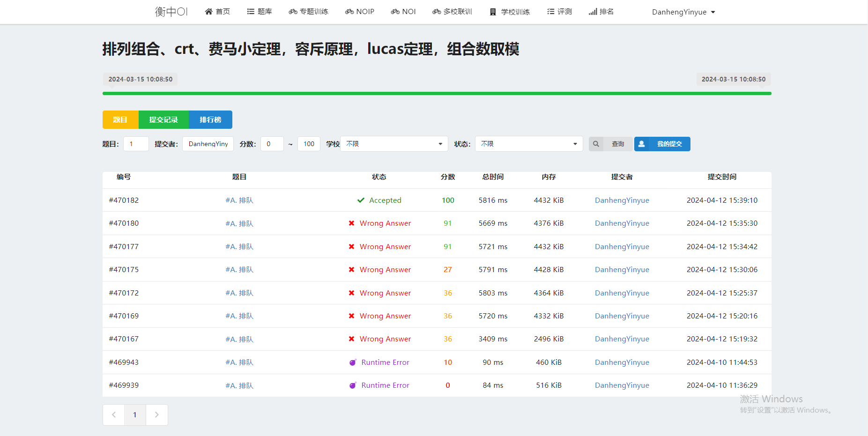Click the minimum score input field
Image resolution: width=868 pixels, height=436 pixels.
pyautogui.click(x=272, y=144)
